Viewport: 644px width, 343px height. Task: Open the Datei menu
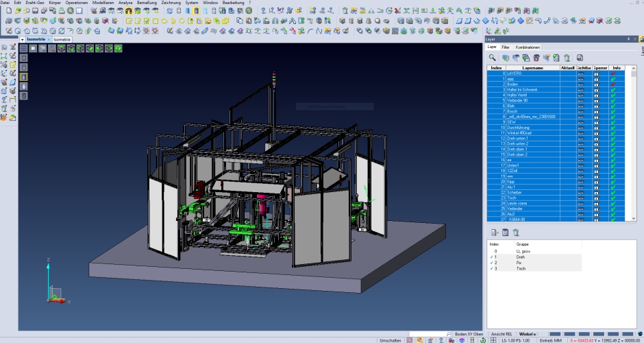click(x=5, y=3)
